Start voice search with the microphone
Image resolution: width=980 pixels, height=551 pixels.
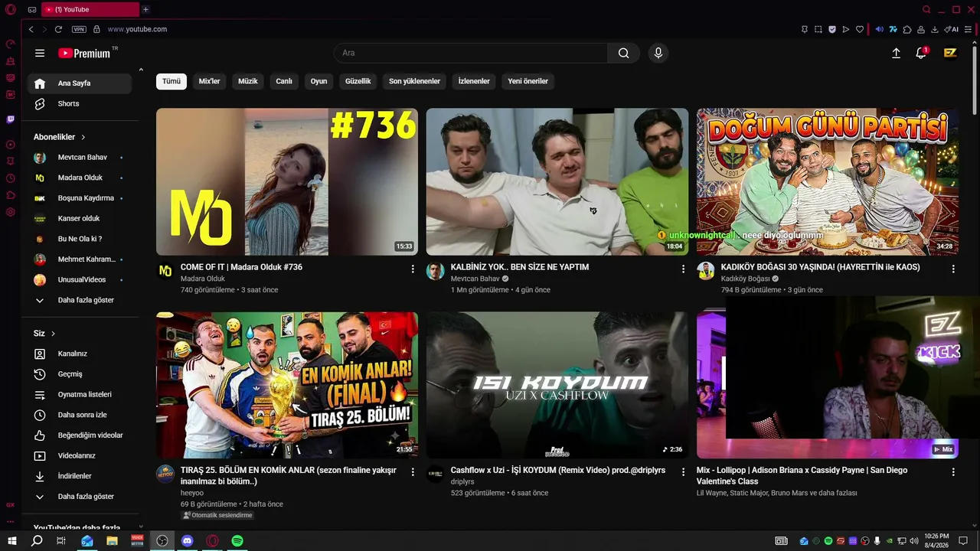pyautogui.click(x=658, y=53)
